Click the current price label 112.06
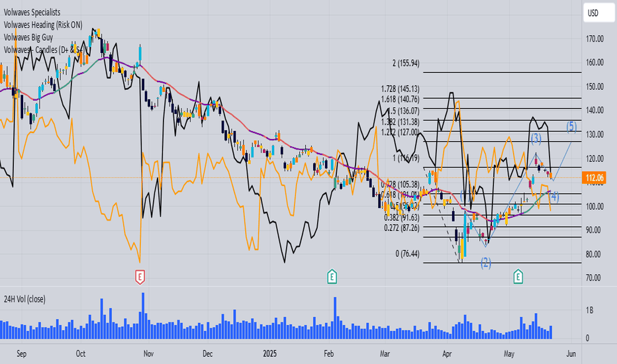Screen dimensions: 617x364 pos(594,178)
